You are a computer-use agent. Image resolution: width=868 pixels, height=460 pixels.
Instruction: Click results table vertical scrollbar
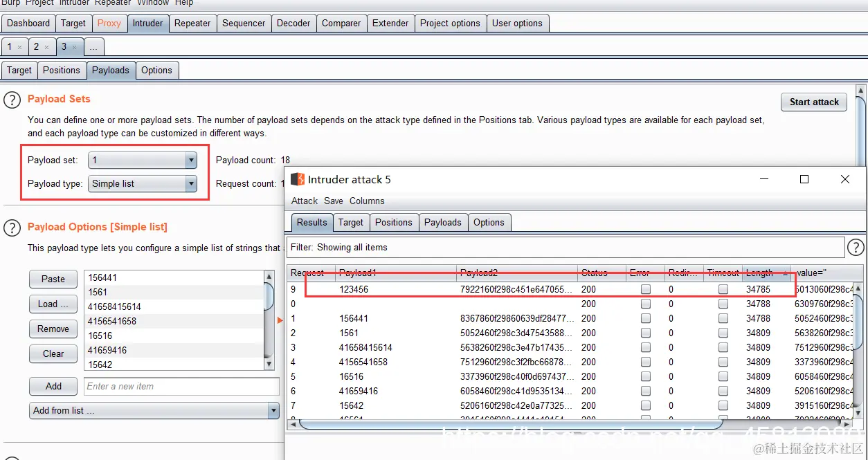pos(858,351)
